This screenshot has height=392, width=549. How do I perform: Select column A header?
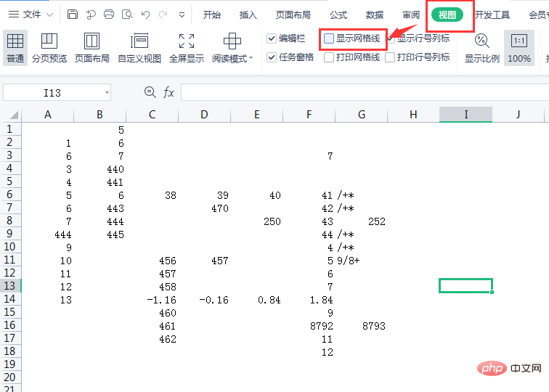pyautogui.click(x=48, y=115)
